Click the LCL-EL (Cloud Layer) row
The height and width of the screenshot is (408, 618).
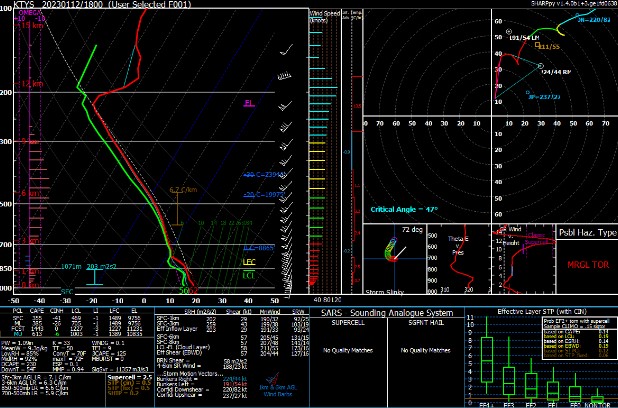233,348
